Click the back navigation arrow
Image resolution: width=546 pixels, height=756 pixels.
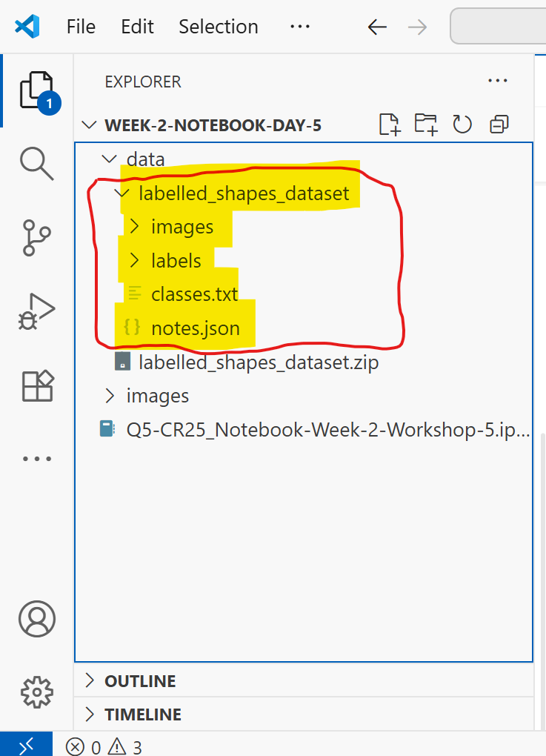tap(377, 27)
